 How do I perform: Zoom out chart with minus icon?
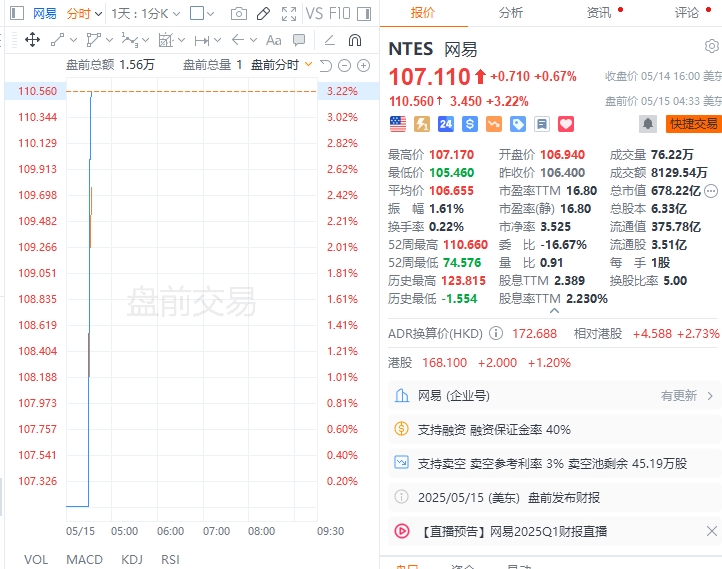344,66
